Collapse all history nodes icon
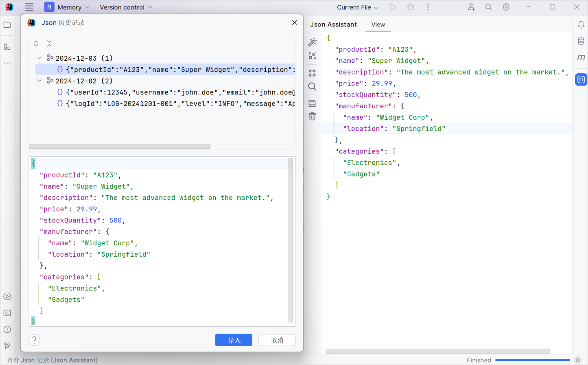The width and height of the screenshot is (588, 365). 49,44
